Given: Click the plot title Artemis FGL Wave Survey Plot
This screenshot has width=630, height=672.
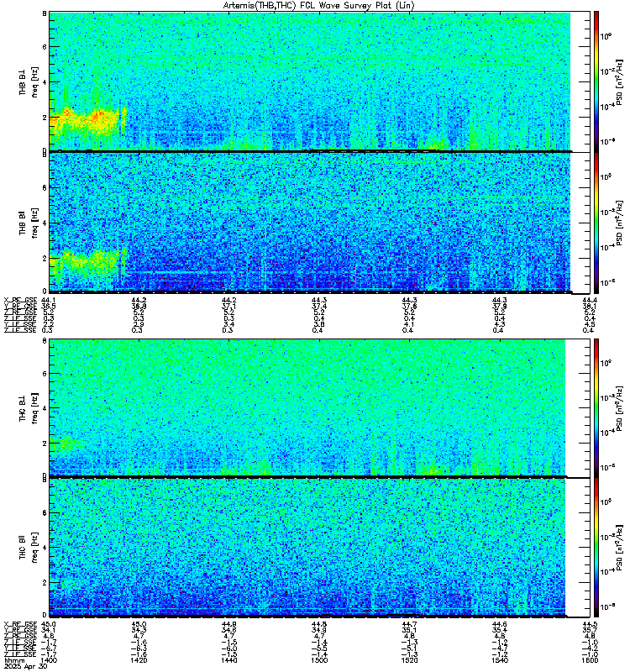Looking at the screenshot, I should tap(318, 6).
